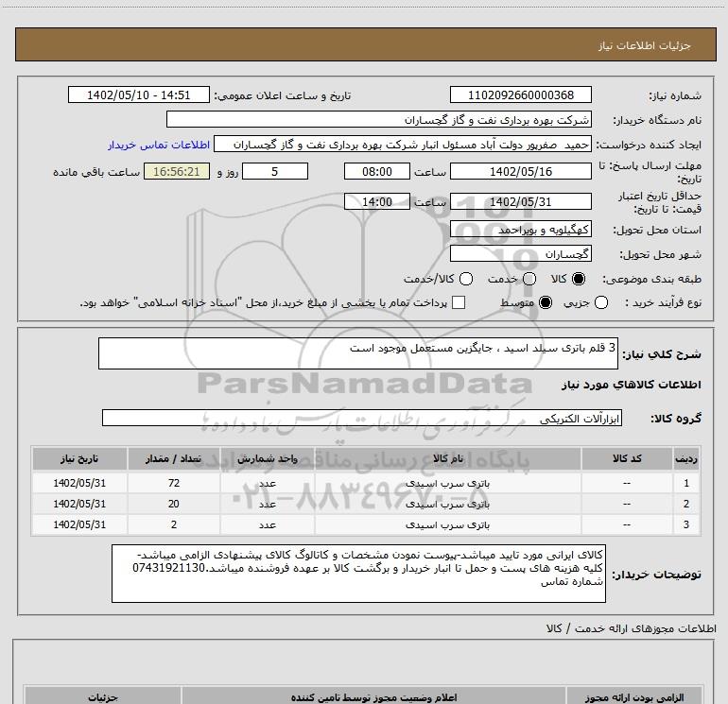Click the deadline time field 08:00

coord(377,172)
